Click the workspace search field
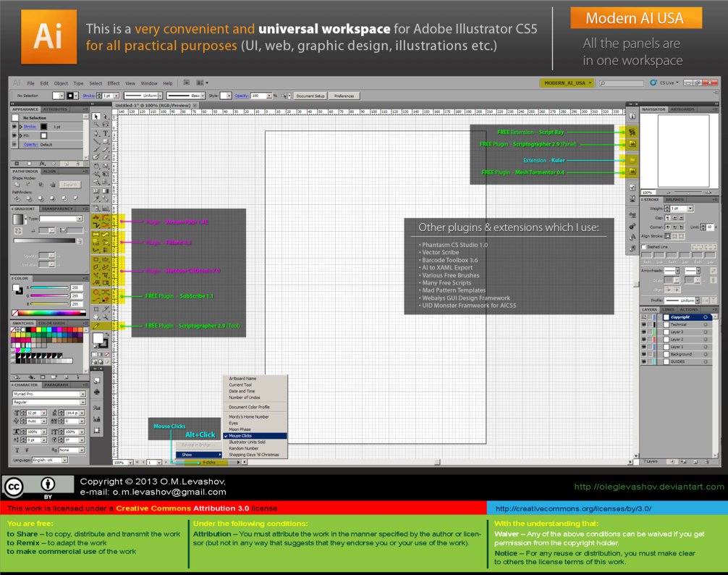The width and height of the screenshot is (728, 575). [621, 83]
